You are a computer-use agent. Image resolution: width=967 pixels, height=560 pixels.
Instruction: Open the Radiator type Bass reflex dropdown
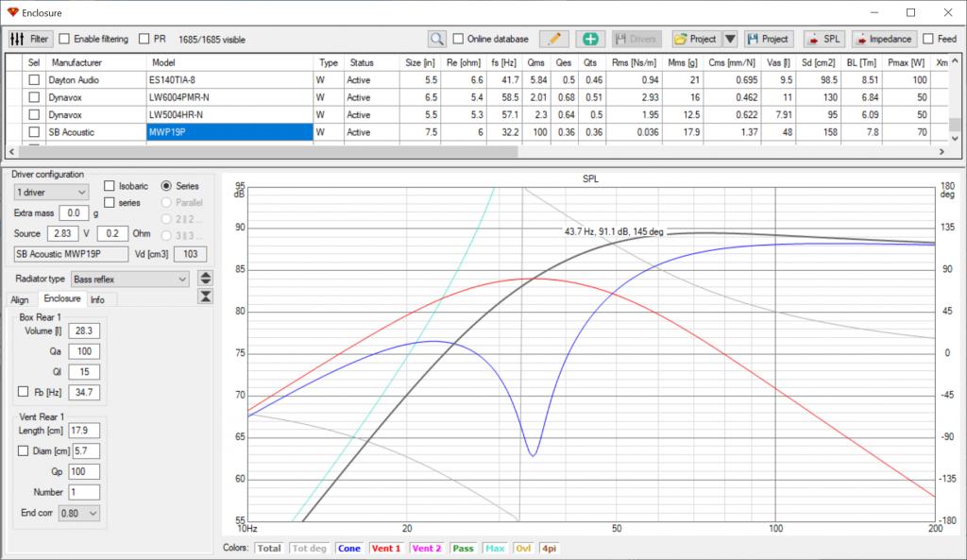(129, 280)
